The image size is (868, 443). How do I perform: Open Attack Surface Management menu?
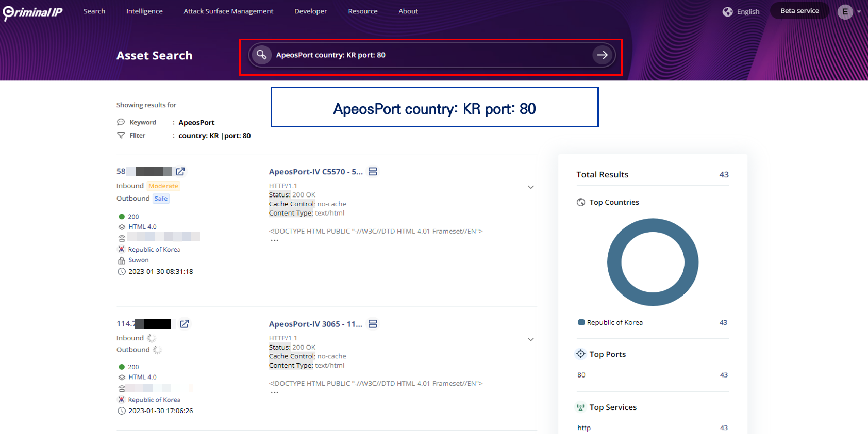pos(228,11)
